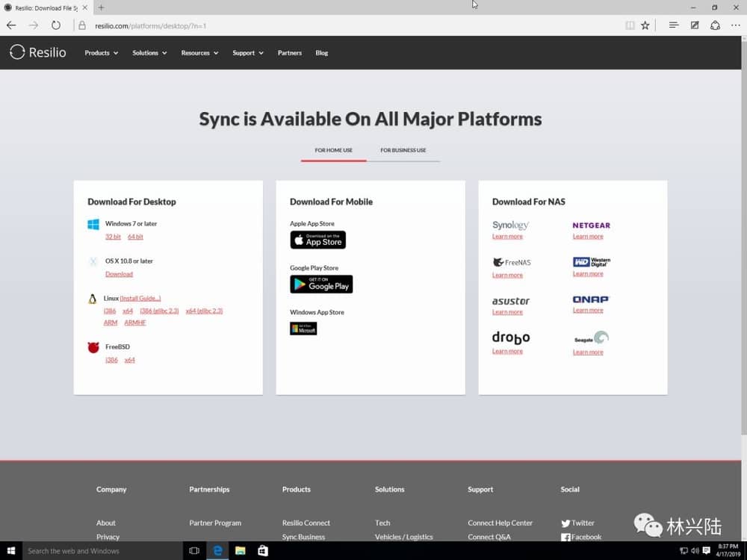This screenshot has width=747, height=560.
Task: Download Linux ARM build
Action: pyautogui.click(x=111, y=323)
